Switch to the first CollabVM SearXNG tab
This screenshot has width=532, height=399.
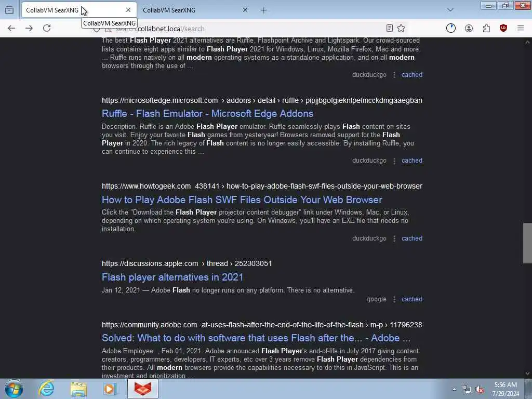(79, 10)
